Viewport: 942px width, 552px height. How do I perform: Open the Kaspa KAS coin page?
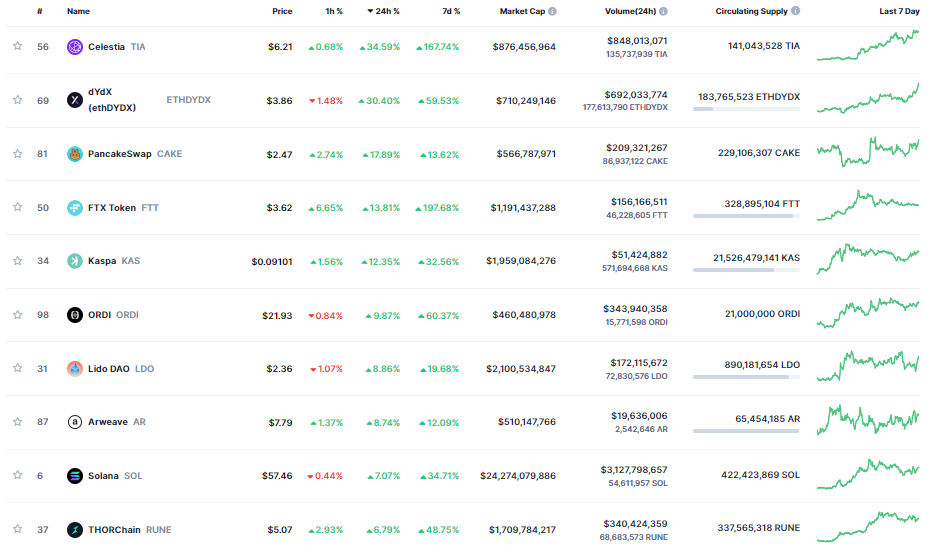coord(114,261)
